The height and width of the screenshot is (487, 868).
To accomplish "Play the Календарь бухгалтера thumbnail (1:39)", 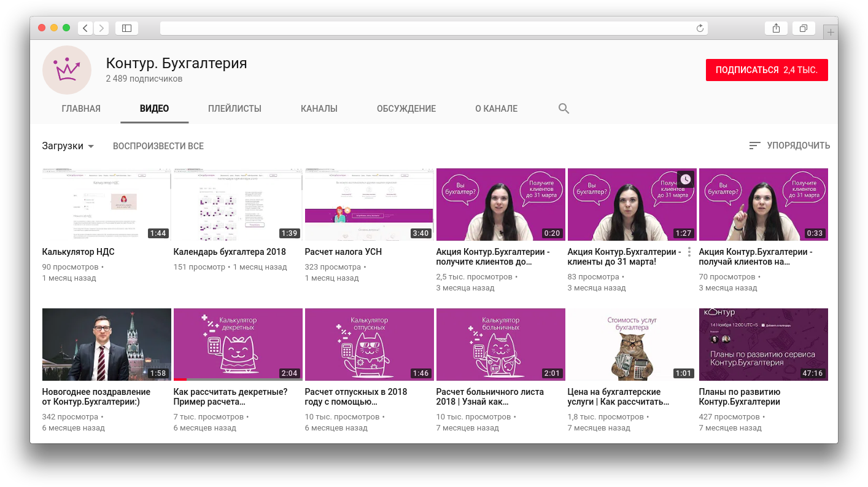I will pyautogui.click(x=238, y=205).
